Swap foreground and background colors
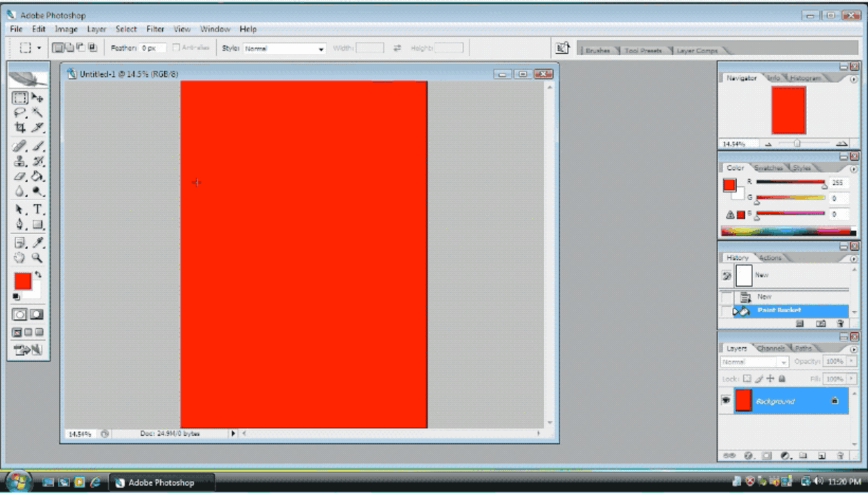 pos(38,275)
